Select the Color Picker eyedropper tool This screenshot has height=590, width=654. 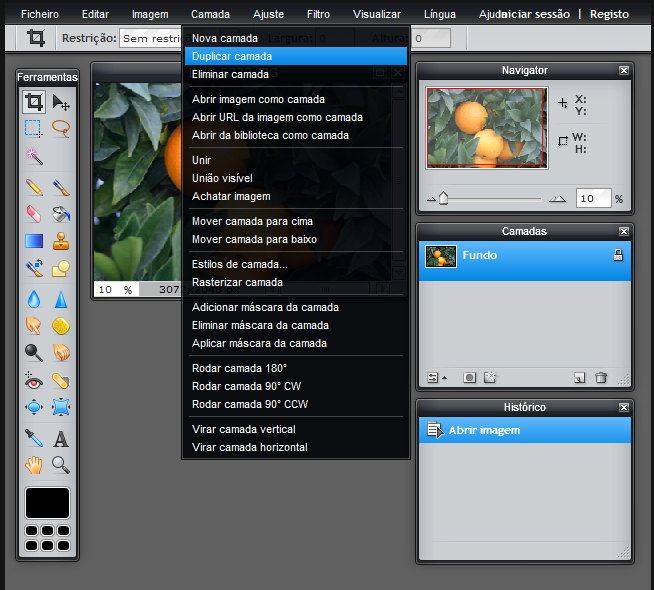(x=34, y=438)
